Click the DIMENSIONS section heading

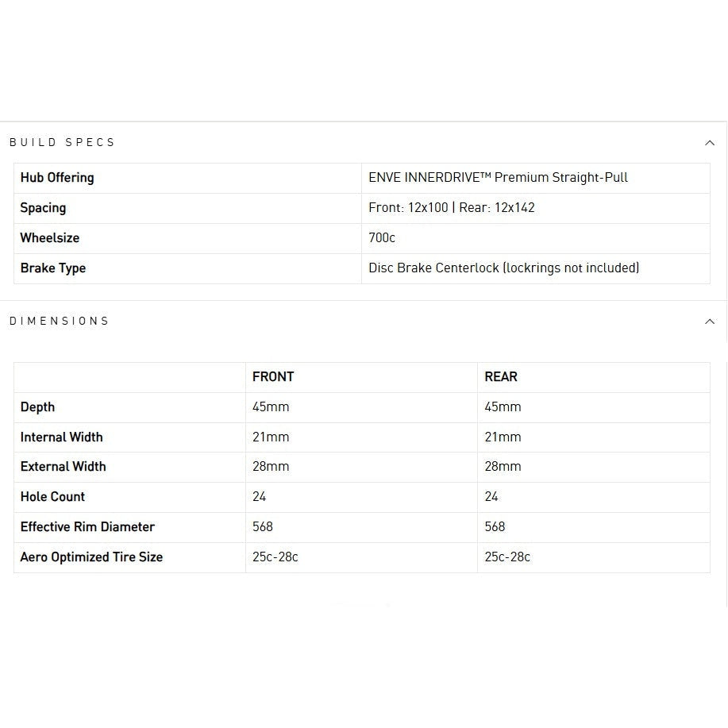click(x=60, y=322)
